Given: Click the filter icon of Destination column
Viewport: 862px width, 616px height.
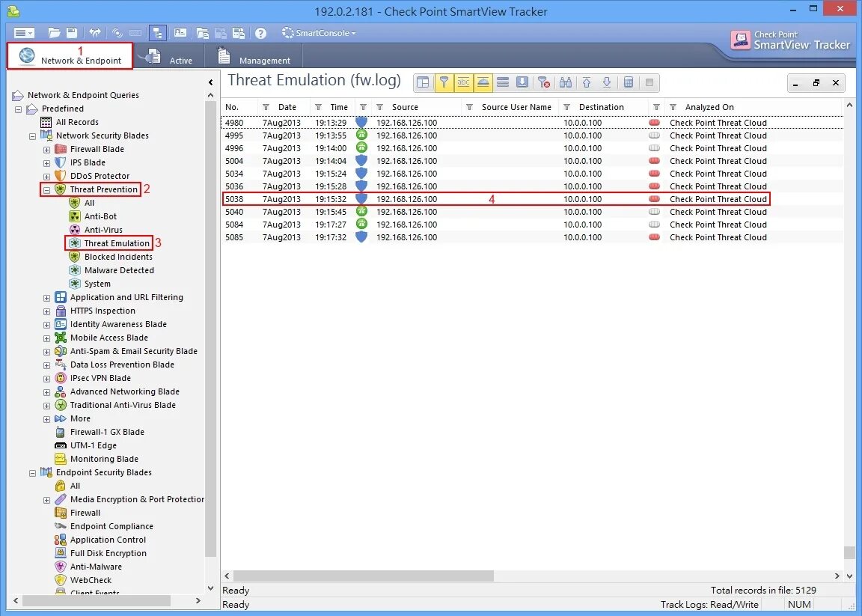Looking at the screenshot, I should pyautogui.click(x=566, y=107).
